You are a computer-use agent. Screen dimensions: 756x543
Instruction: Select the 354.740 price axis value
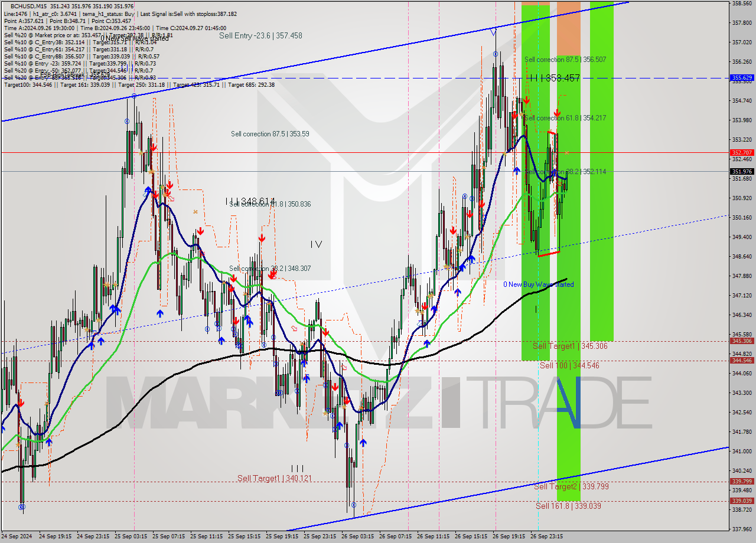[x=742, y=101]
